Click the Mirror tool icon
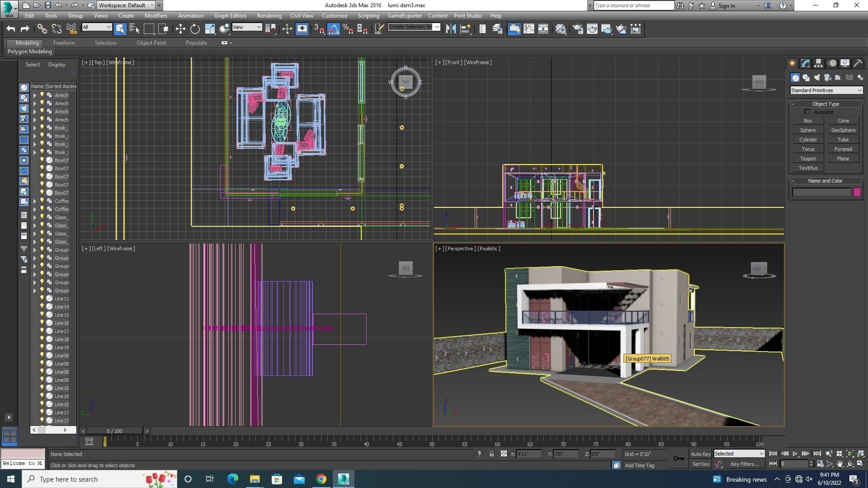The height and width of the screenshot is (488, 868). coord(451,29)
